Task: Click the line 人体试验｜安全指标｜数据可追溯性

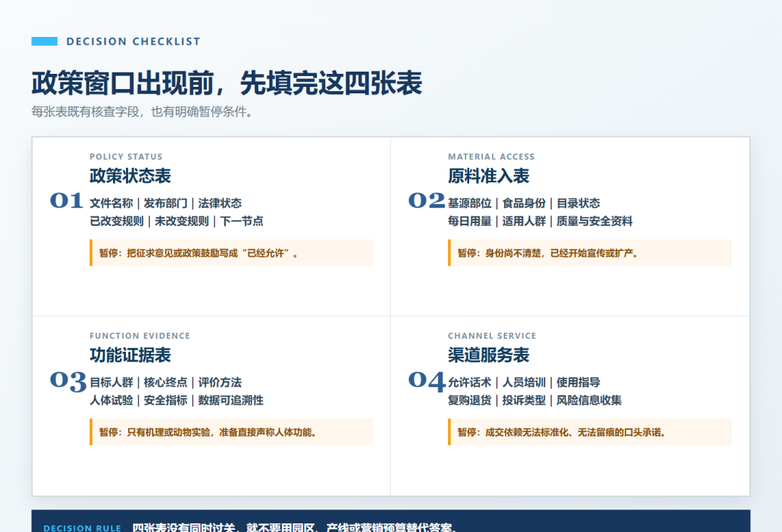Action: click(x=177, y=400)
